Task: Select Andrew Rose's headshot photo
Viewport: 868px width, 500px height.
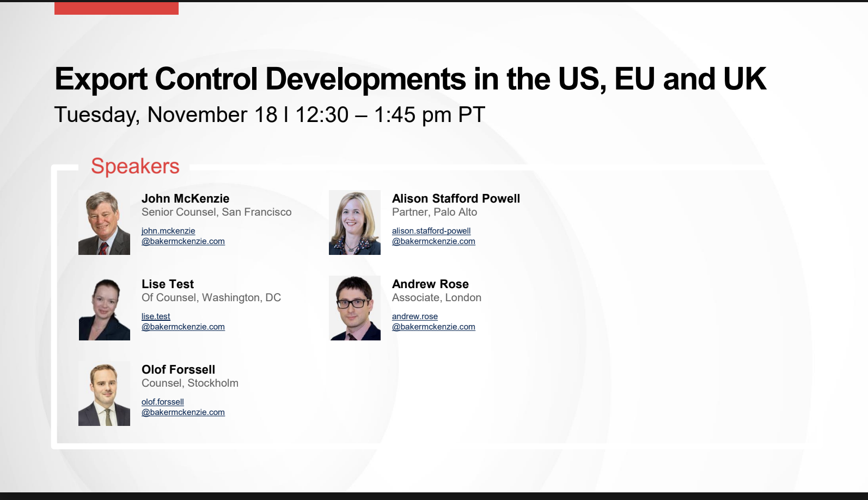Action: pos(354,308)
